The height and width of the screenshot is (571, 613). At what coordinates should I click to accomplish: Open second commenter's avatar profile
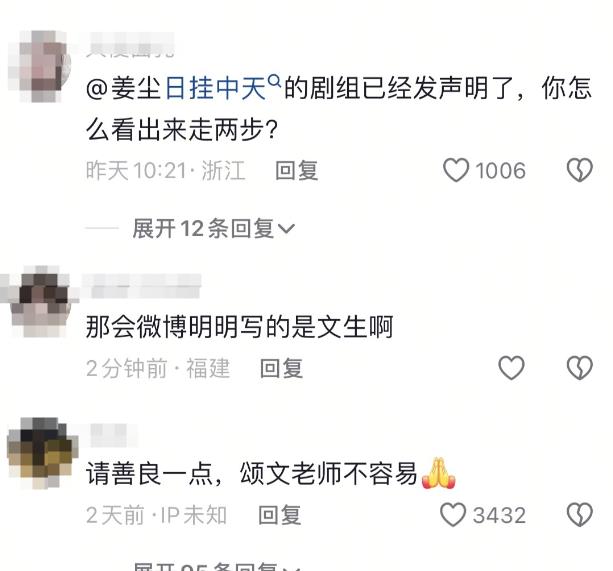pos(39,301)
